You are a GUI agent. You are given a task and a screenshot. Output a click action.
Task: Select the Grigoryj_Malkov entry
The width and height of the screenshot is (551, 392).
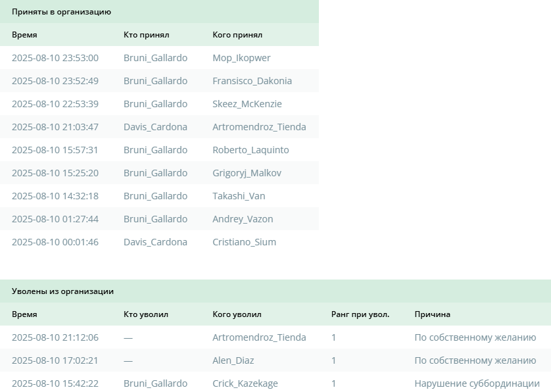247,173
